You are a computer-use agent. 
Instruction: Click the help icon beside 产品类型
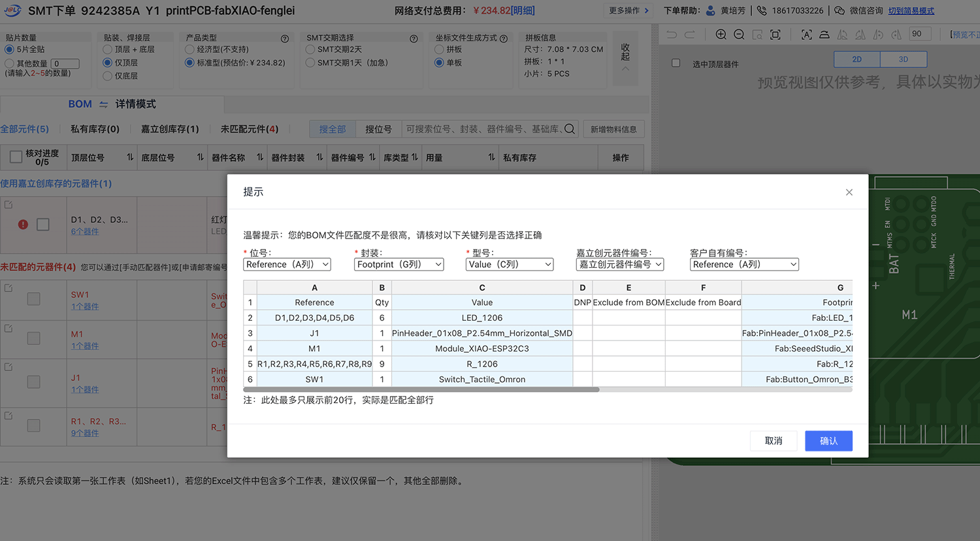pyautogui.click(x=285, y=39)
